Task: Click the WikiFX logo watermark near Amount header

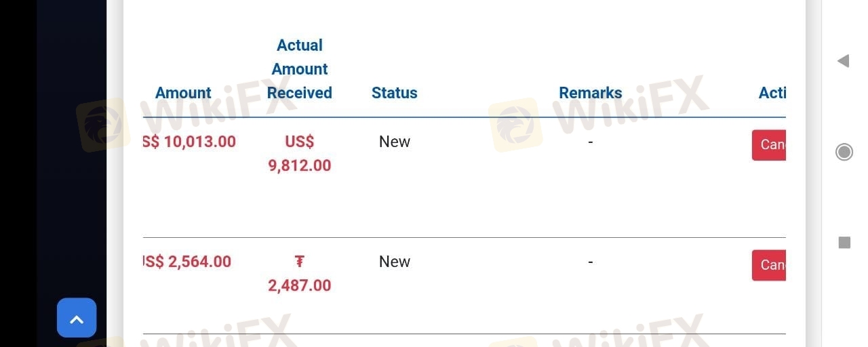Action: 103,125
